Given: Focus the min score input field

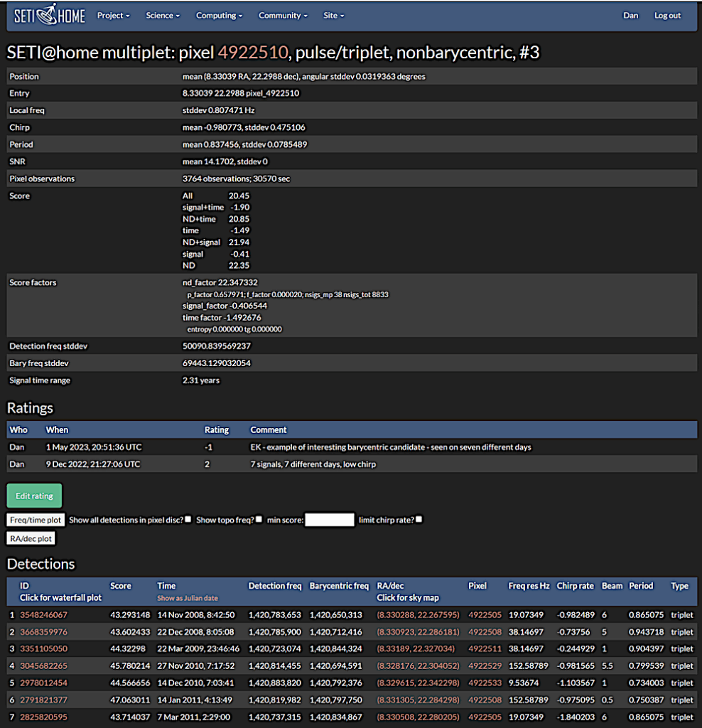Looking at the screenshot, I should click(330, 520).
